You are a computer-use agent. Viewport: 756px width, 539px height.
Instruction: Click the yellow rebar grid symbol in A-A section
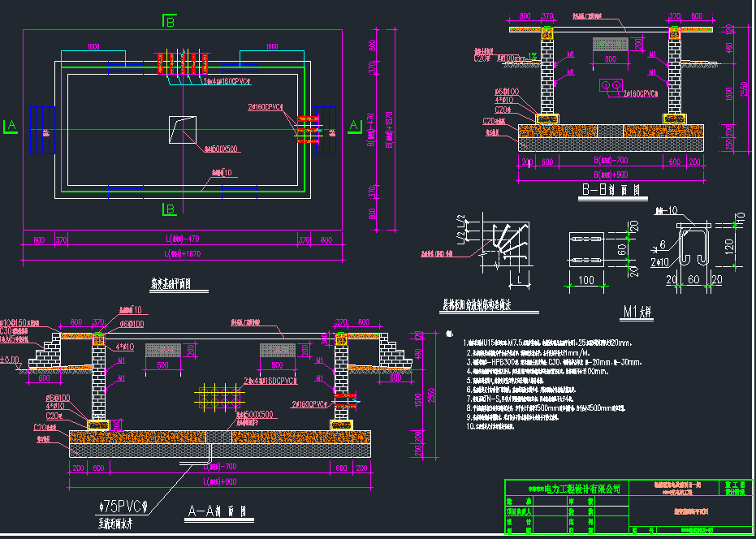coord(218,396)
